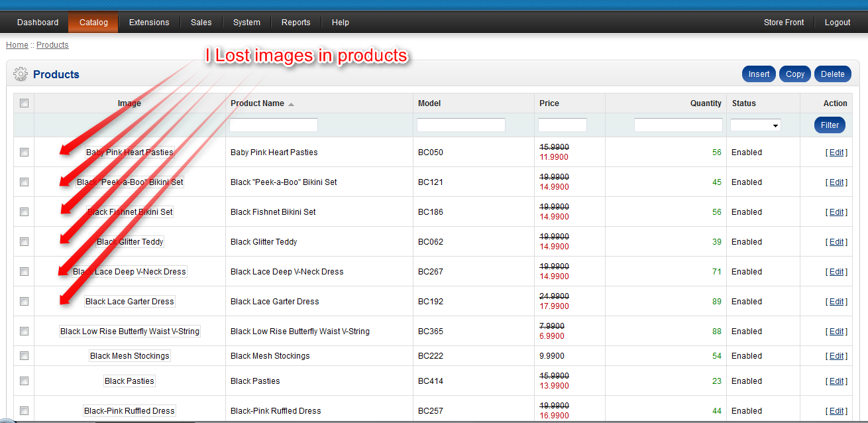Focus the Price filter field
Image resolution: width=868 pixels, height=423 pixels.
click(x=563, y=125)
